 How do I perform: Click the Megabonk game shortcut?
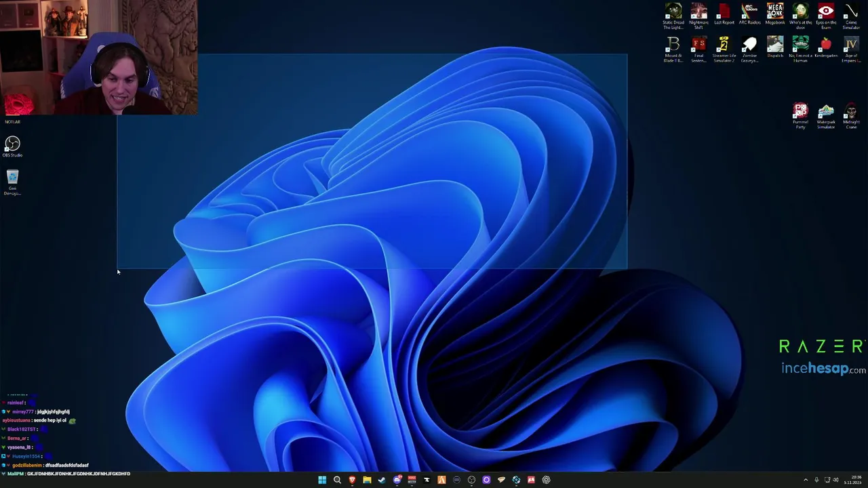[x=774, y=15]
